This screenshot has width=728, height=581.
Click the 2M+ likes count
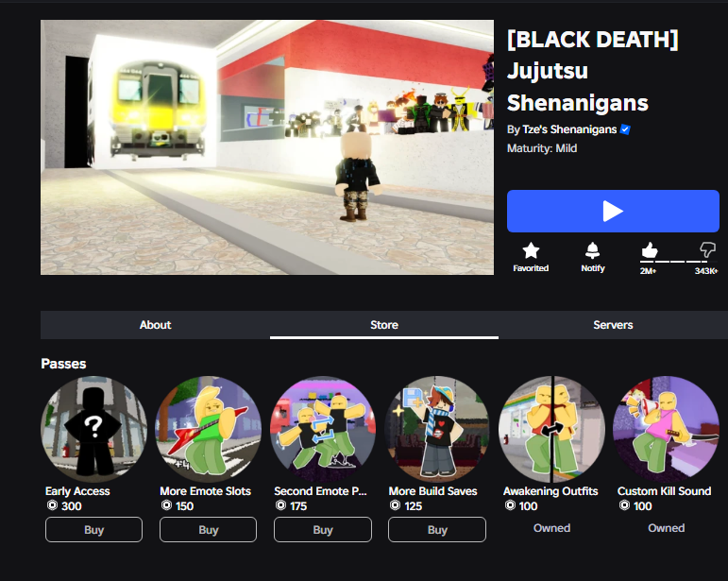648,271
